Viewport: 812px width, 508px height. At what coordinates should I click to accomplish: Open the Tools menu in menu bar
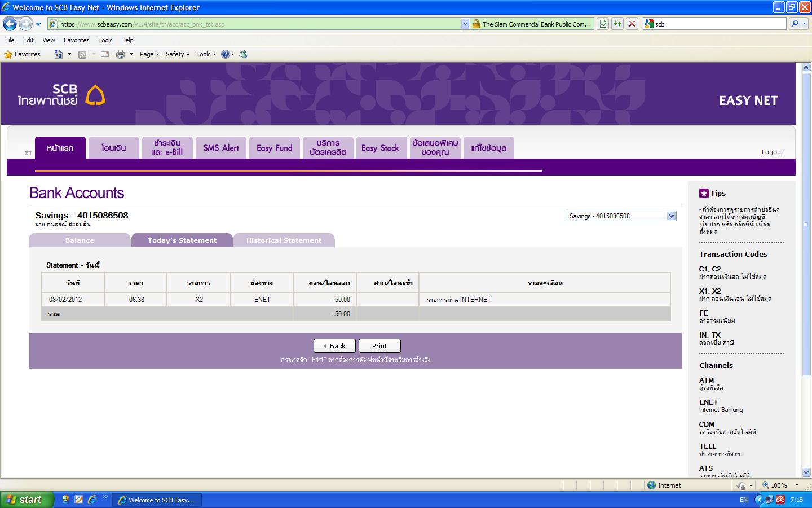105,40
